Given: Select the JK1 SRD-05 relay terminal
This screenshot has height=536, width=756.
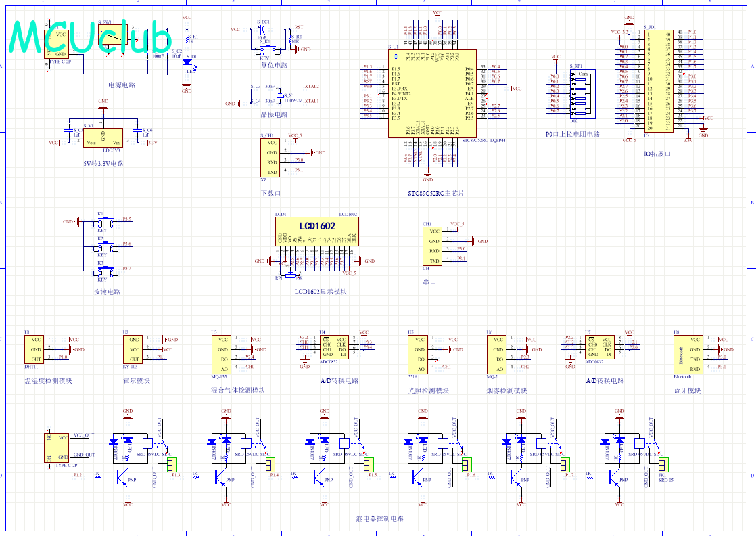Looking at the screenshot, I should (662, 464).
